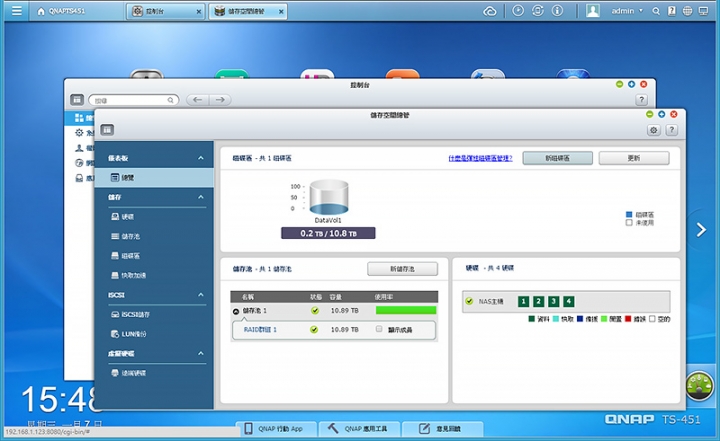720x441 pixels.
Task: Go back in Control Panel window
Action: (197, 100)
